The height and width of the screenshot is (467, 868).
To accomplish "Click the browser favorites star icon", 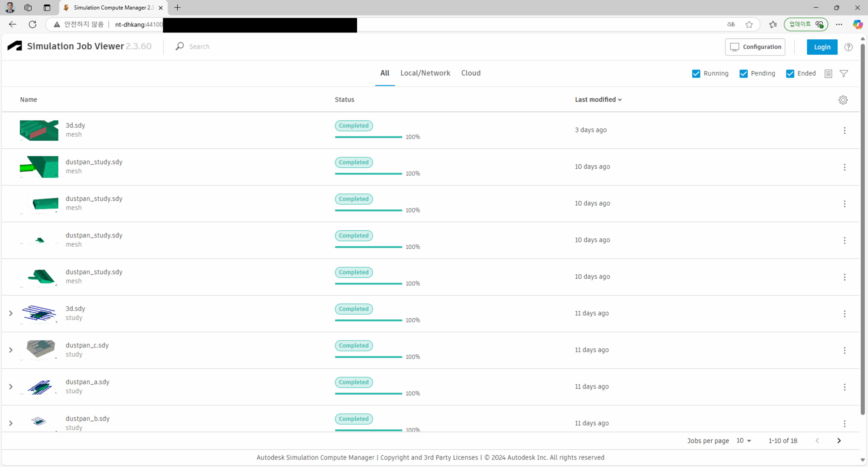I will (749, 24).
